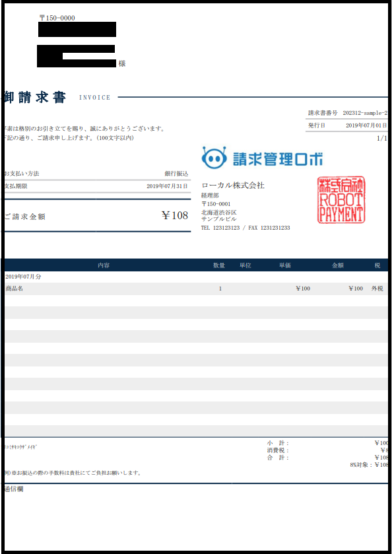The width and height of the screenshot is (392, 554).
Task: Click the 通信欄 section heading
Action: coord(14,490)
